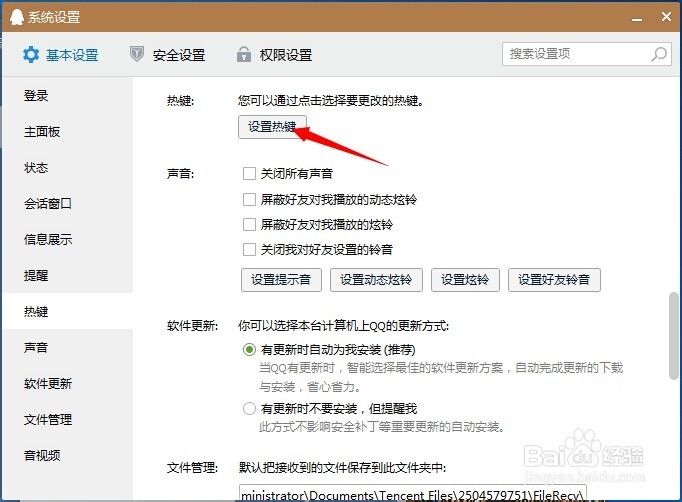Click the lock icon for 权限设置

click(244, 54)
